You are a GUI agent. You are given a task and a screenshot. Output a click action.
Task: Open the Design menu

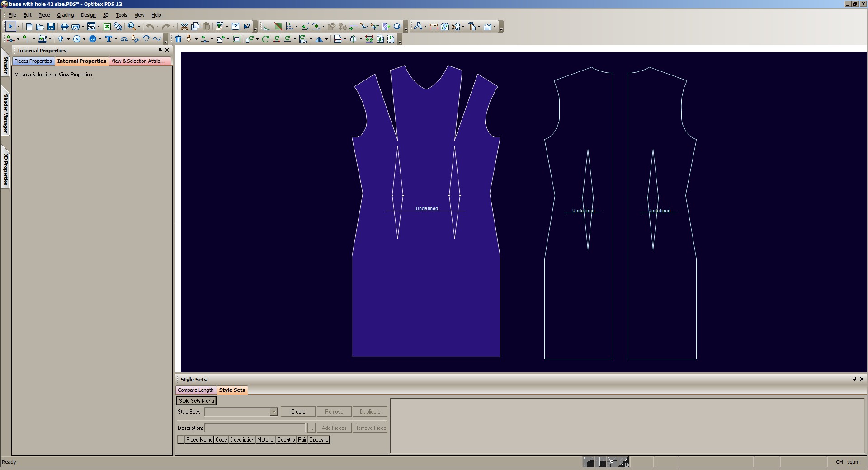click(x=88, y=15)
